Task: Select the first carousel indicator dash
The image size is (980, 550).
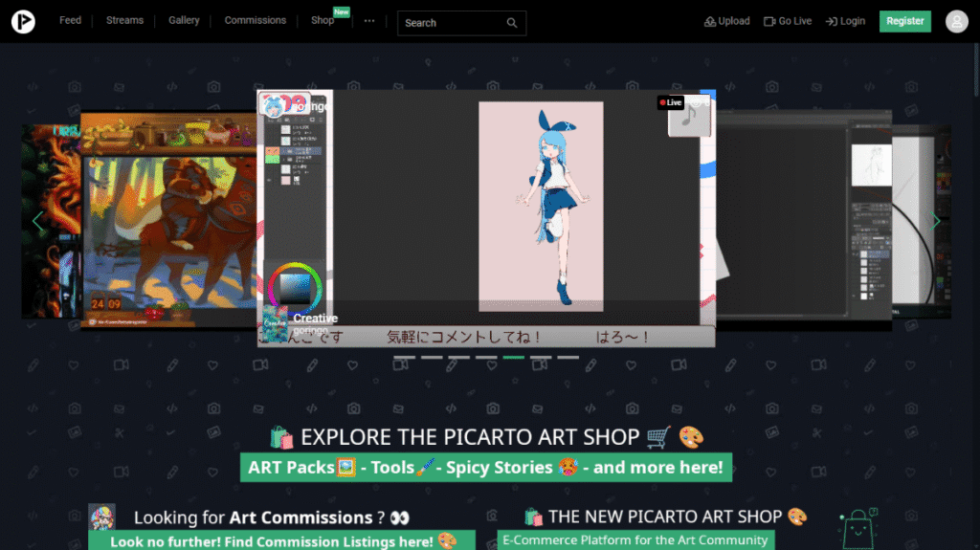Action: (x=405, y=358)
